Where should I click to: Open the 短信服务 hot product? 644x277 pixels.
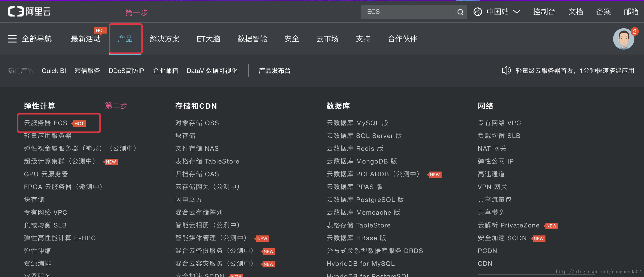pos(87,71)
